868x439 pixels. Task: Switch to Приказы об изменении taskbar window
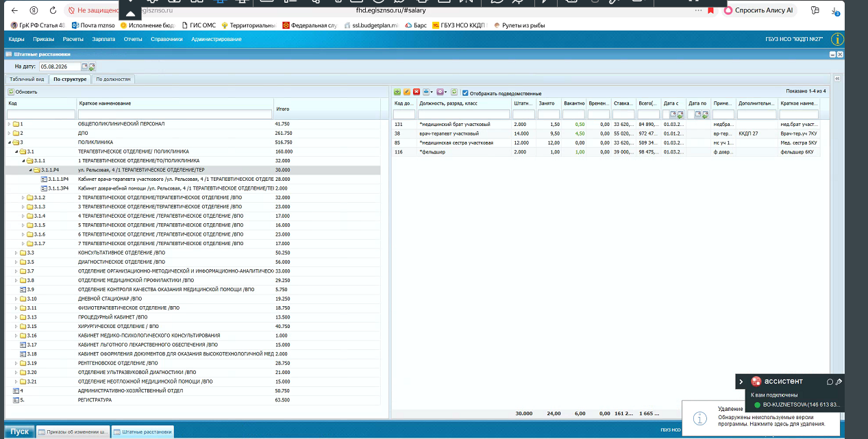click(x=73, y=431)
